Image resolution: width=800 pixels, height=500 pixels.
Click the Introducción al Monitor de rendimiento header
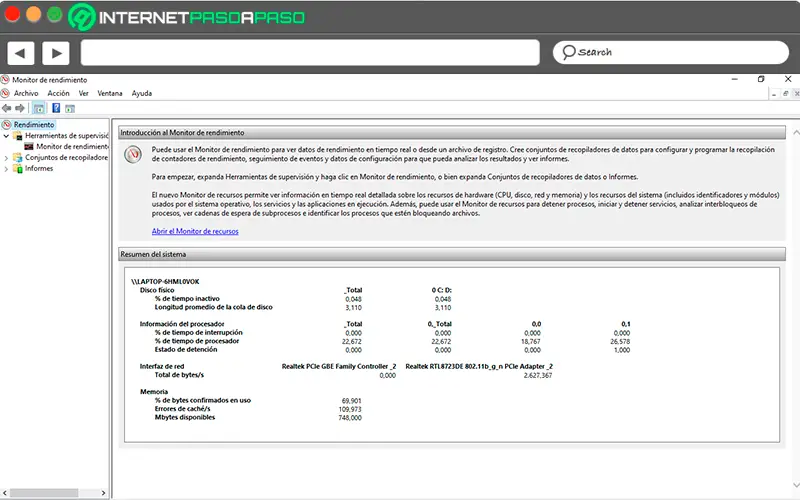[452, 133]
